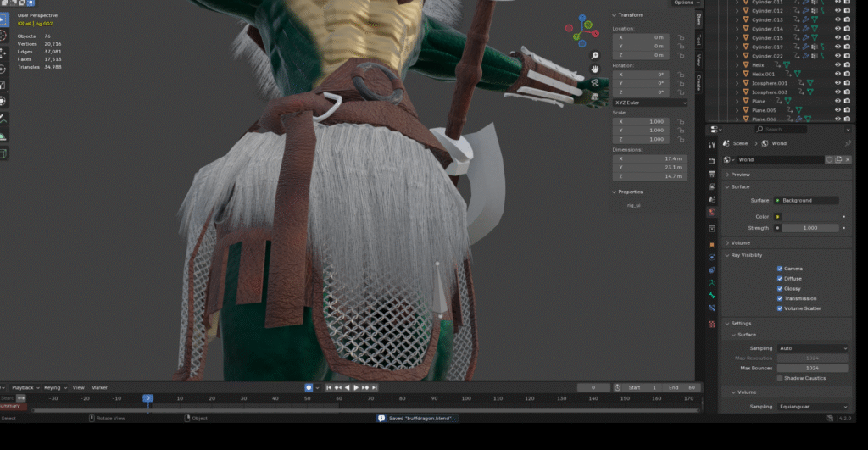This screenshot has height=450, width=868.
Task: Click the play animation button
Action: pos(355,387)
